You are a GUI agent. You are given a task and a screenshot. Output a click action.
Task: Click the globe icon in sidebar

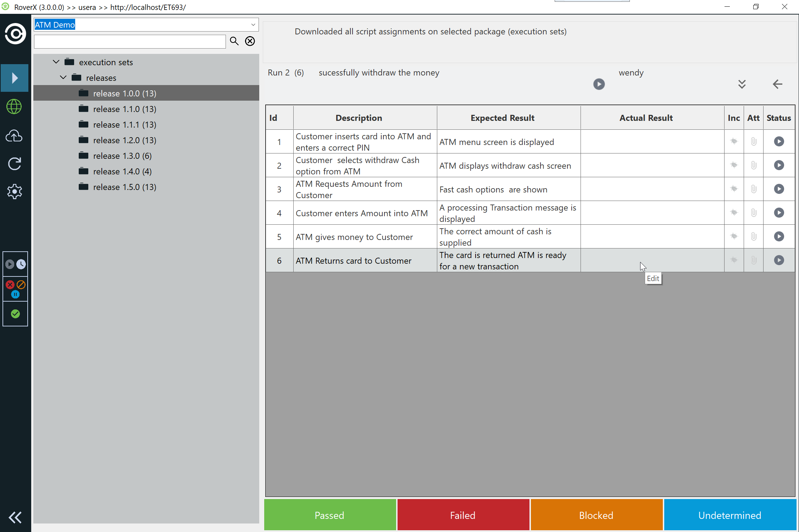pos(14,107)
